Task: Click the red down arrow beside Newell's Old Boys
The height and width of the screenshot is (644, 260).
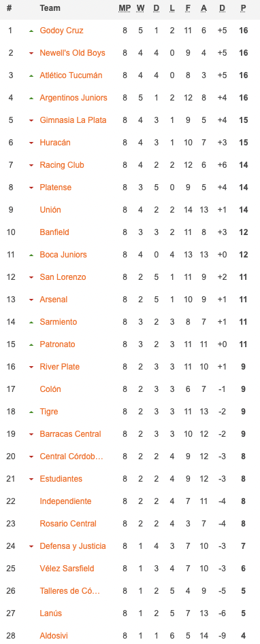Action: click(x=31, y=54)
